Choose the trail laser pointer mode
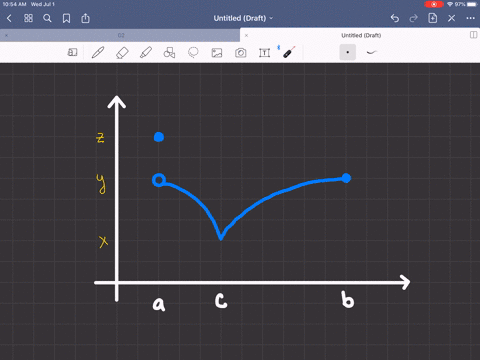 click(x=371, y=52)
